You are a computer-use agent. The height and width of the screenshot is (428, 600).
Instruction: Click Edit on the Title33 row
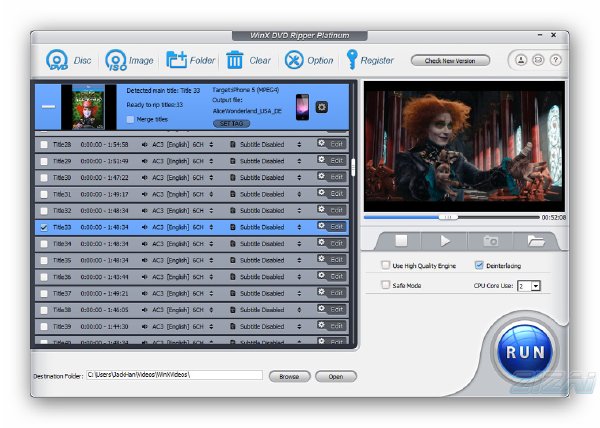coord(337,227)
